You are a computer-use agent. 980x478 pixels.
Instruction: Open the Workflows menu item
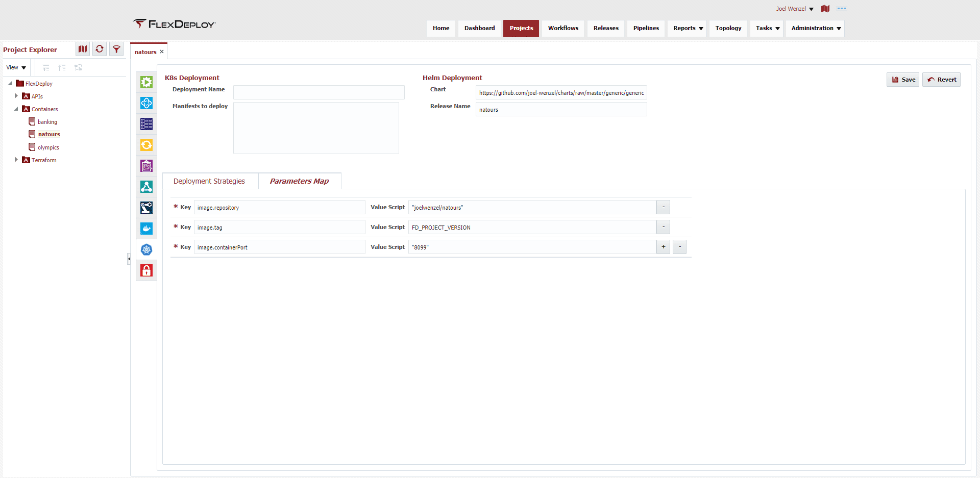click(x=563, y=28)
